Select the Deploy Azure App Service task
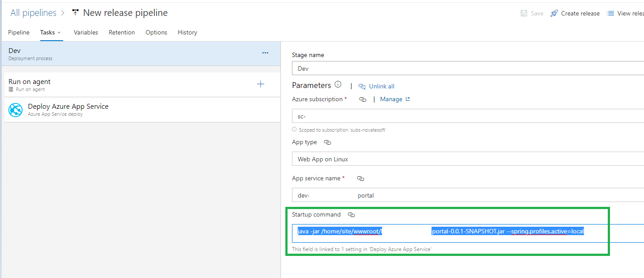644x278 pixels. (x=142, y=110)
